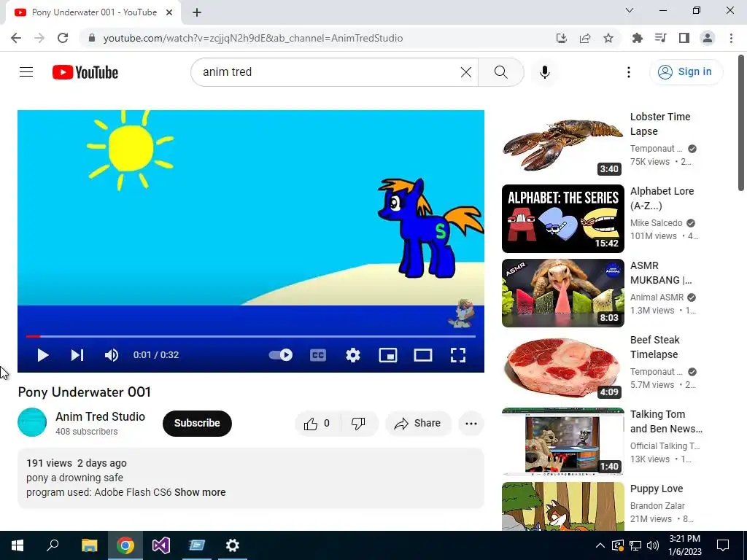This screenshot has width=747, height=560.
Task: Open video player settings gear
Action: (x=353, y=355)
